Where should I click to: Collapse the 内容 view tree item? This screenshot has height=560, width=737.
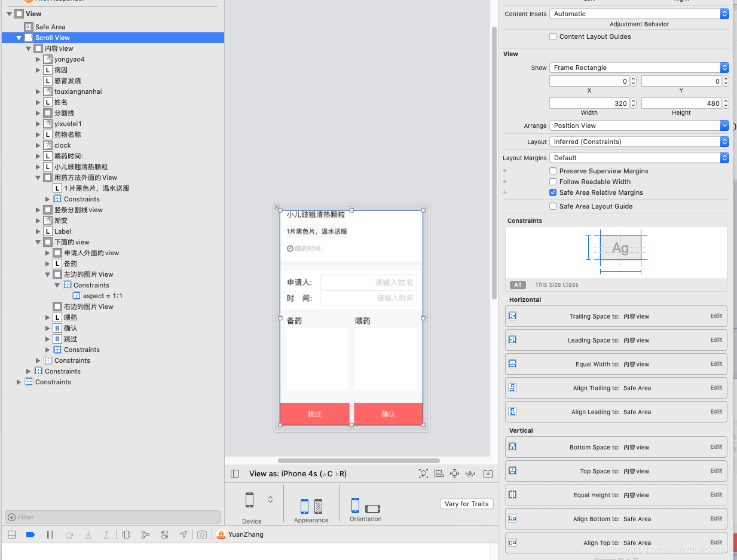coord(28,48)
